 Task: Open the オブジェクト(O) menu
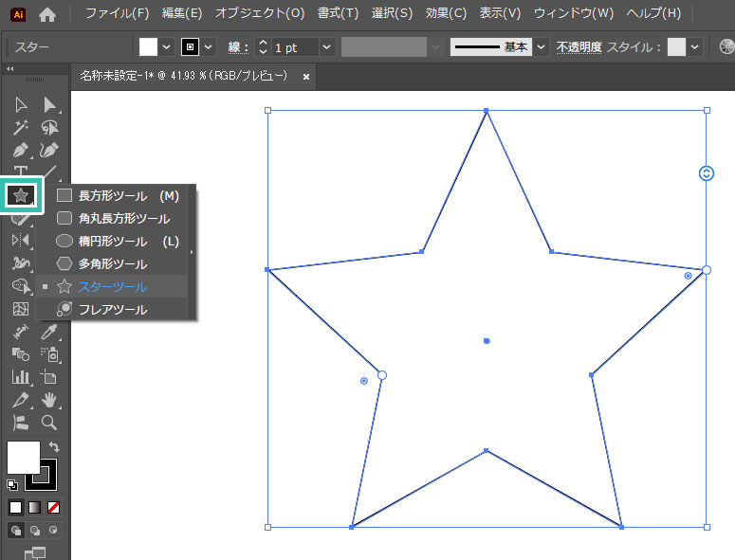pos(260,13)
